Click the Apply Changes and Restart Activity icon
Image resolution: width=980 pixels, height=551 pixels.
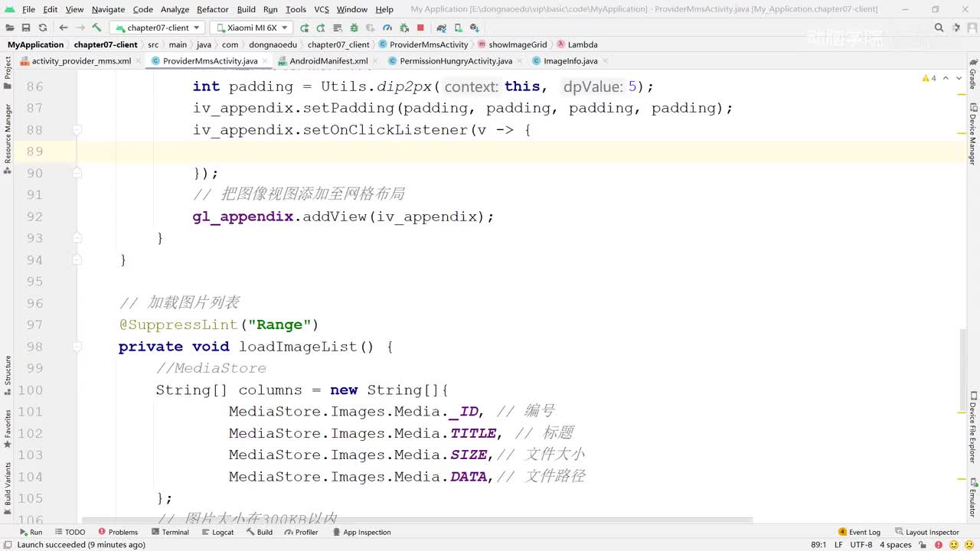(321, 28)
